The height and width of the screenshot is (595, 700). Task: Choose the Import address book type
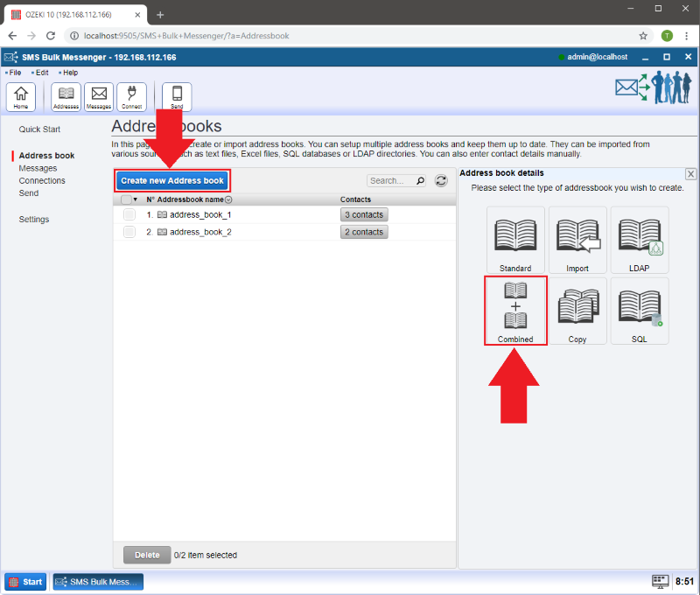point(577,241)
